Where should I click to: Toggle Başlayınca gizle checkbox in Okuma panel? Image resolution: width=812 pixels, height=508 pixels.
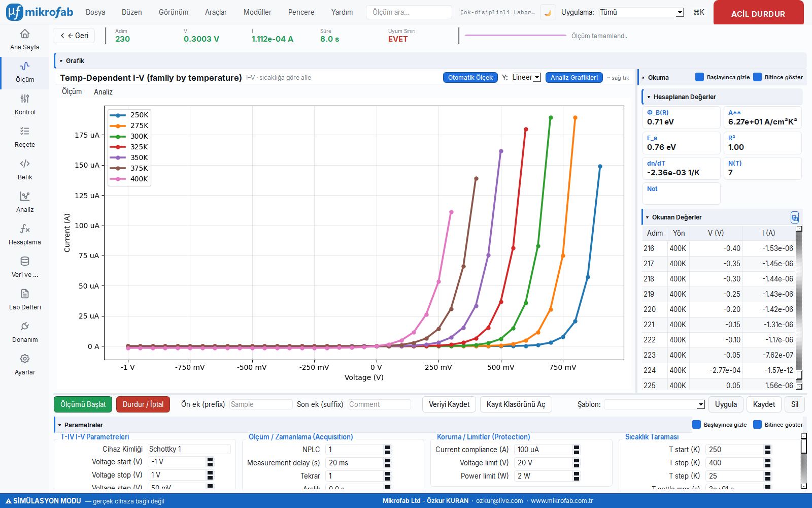click(699, 77)
